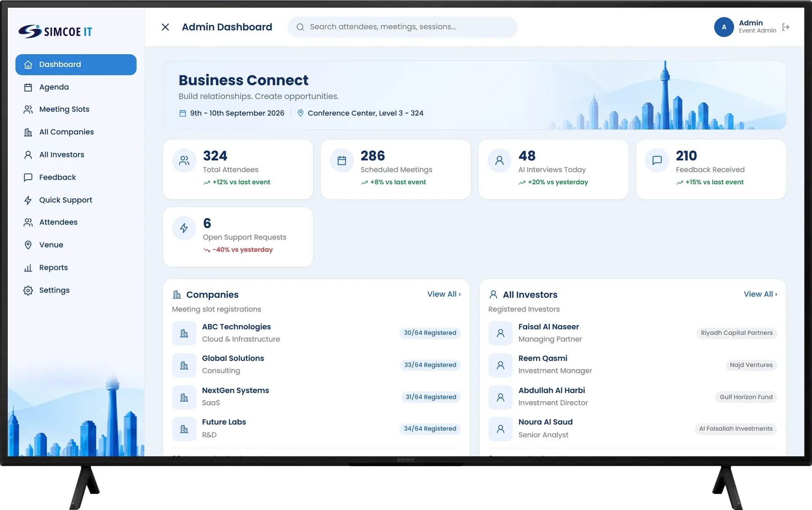Open Reports from the sidebar
Viewport: 812px width, 510px height.
click(x=76, y=268)
